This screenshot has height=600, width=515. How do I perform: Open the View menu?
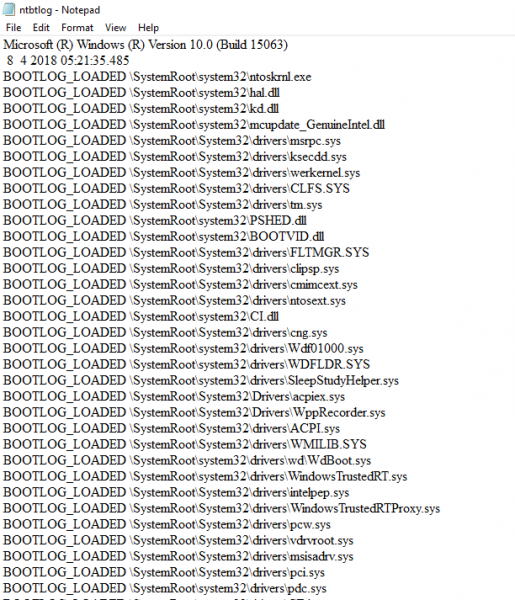(116, 28)
